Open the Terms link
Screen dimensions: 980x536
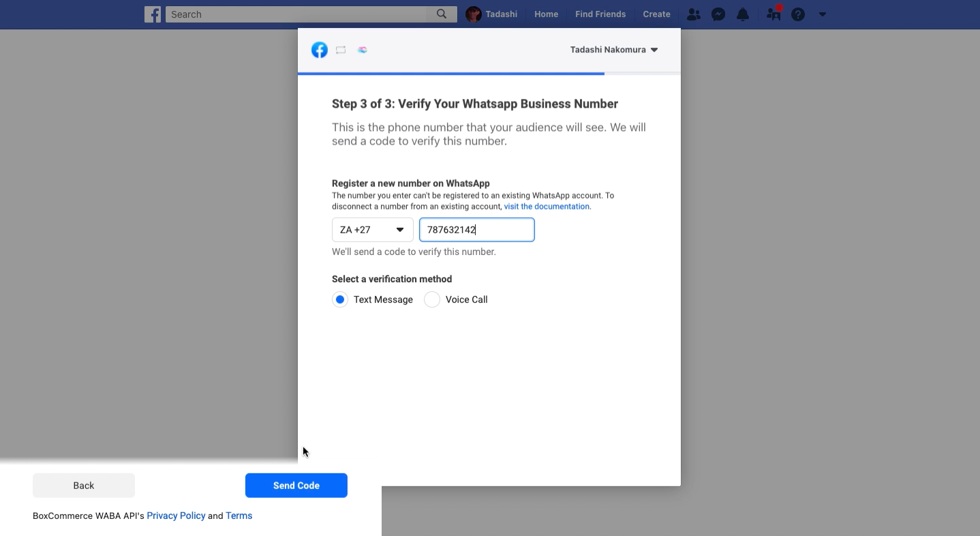(239, 516)
